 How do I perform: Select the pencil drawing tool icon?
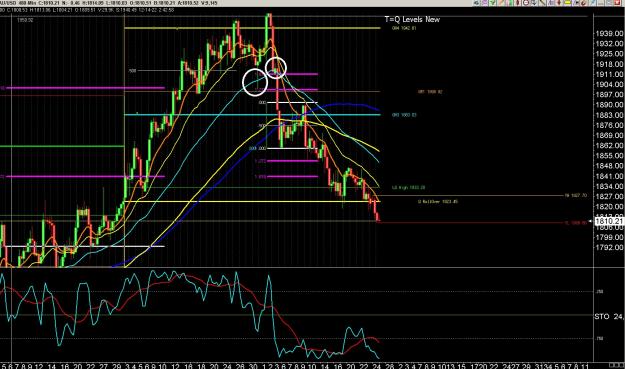[x=501, y=2]
